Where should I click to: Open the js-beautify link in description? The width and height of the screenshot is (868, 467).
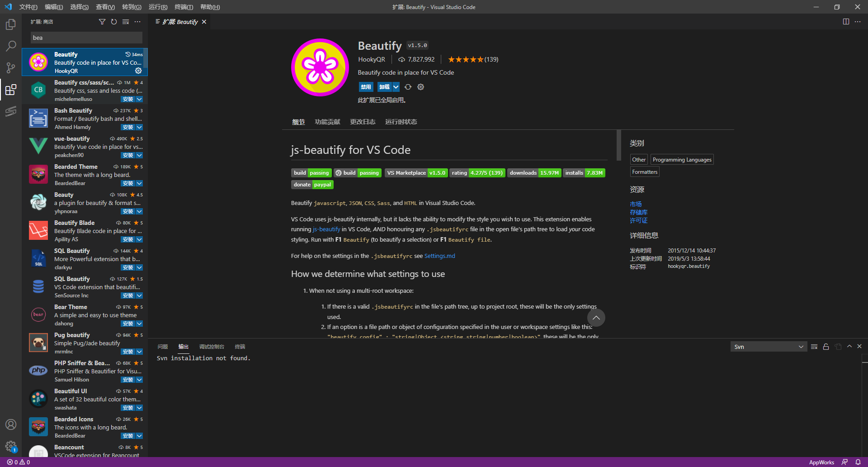[326, 229]
